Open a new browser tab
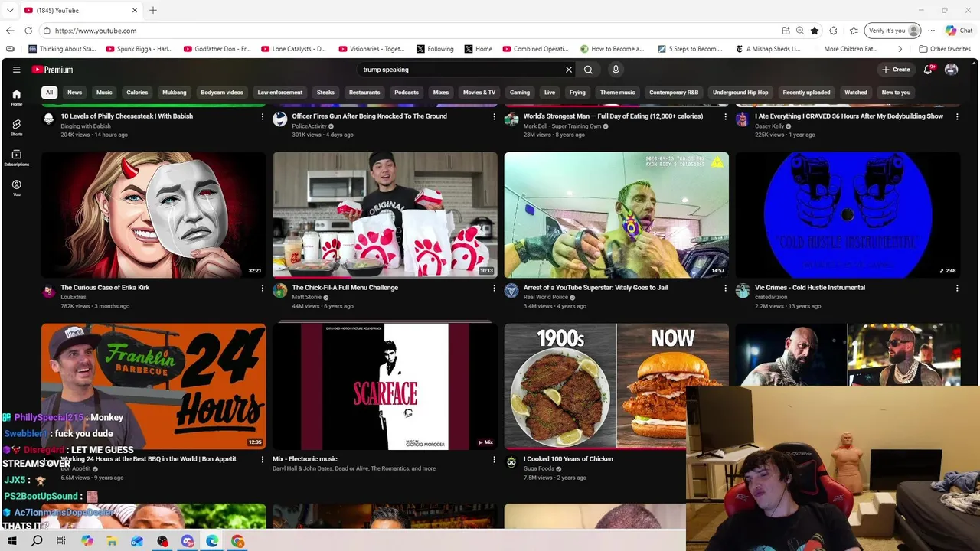Screen dimensions: 980x551 click(153, 10)
